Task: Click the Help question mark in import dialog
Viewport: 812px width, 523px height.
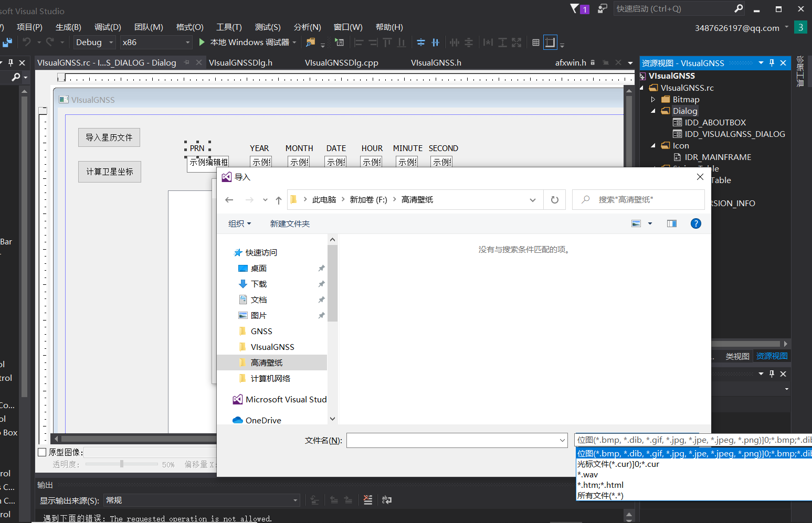Action: click(x=696, y=223)
